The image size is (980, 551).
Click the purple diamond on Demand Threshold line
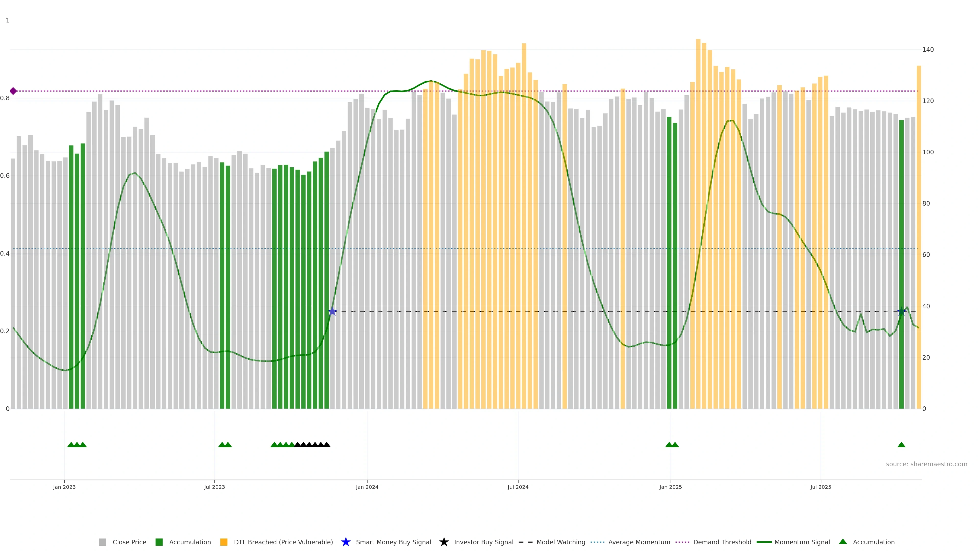click(13, 91)
